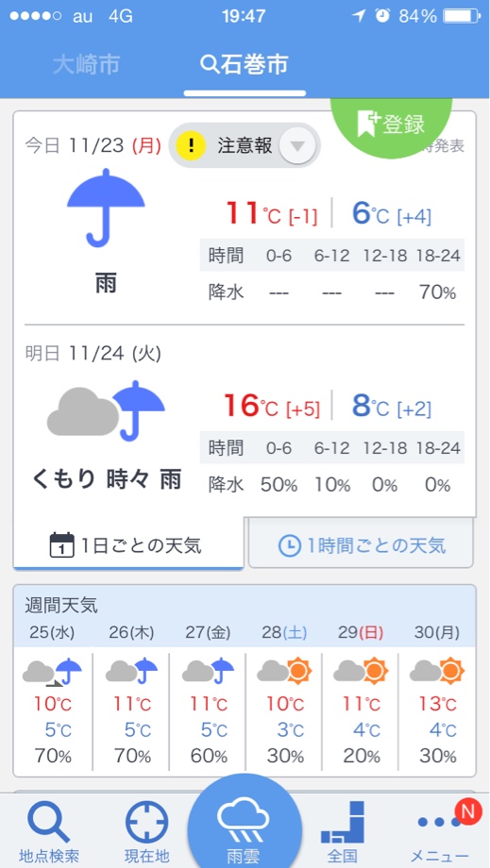
Task: Expand the 注意報 dropdown arrow
Action: [x=297, y=146]
